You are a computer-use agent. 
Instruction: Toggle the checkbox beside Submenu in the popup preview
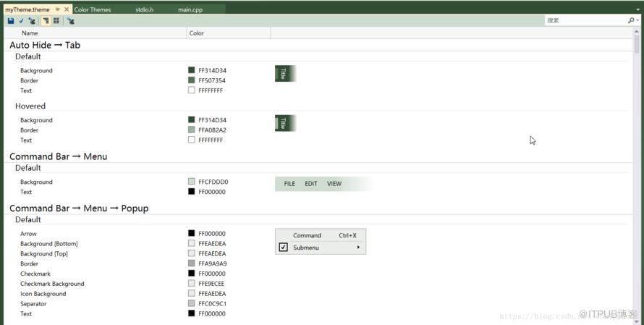[283, 247]
